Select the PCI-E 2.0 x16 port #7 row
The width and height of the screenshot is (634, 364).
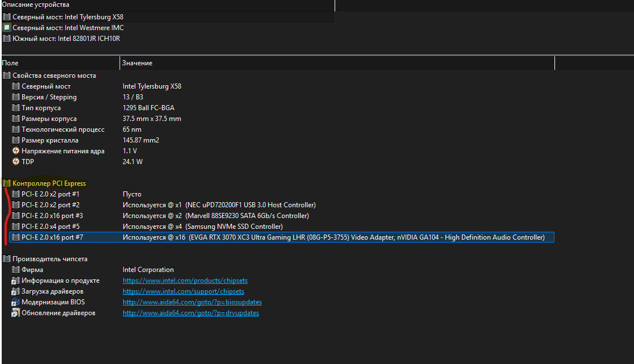(x=52, y=237)
